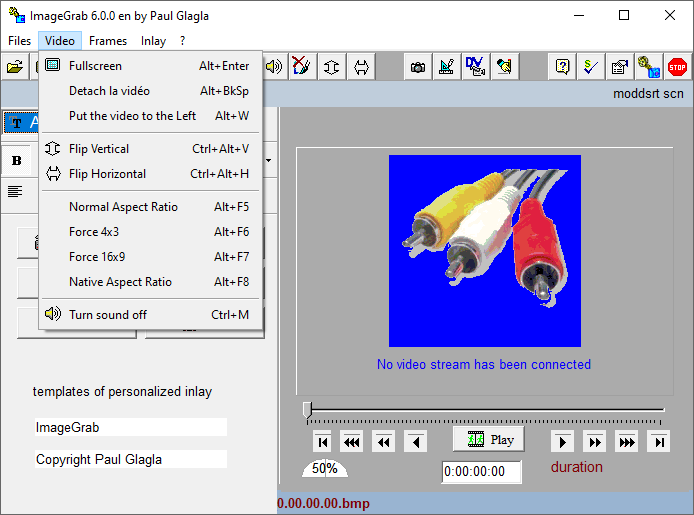This screenshot has width=694, height=515.
Task: Select Native Aspect Ratio entry
Action: [151, 281]
